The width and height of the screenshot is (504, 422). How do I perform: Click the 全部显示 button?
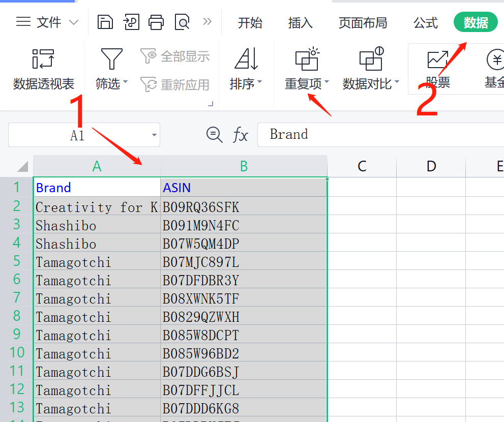175,56
